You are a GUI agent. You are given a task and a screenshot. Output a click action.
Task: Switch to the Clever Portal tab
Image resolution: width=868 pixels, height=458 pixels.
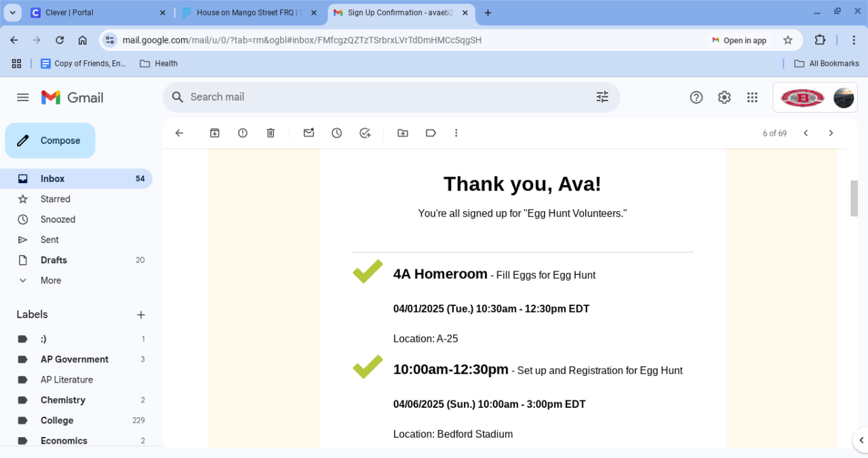[x=95, y=13]
